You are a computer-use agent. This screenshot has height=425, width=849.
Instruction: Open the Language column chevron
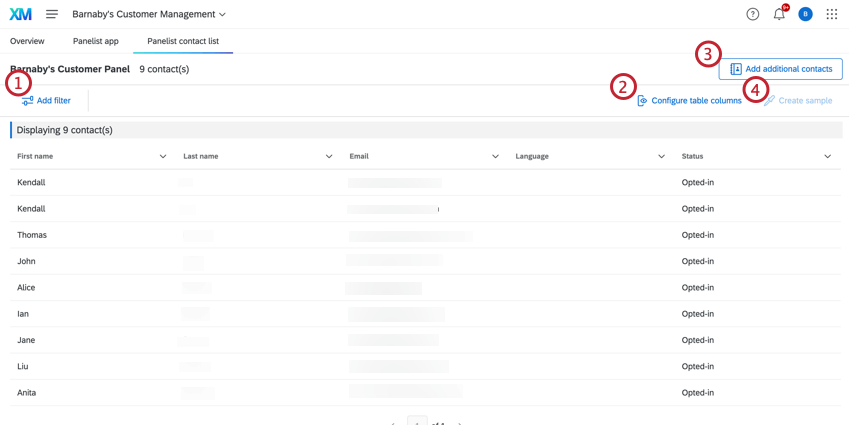coord(662,156)
